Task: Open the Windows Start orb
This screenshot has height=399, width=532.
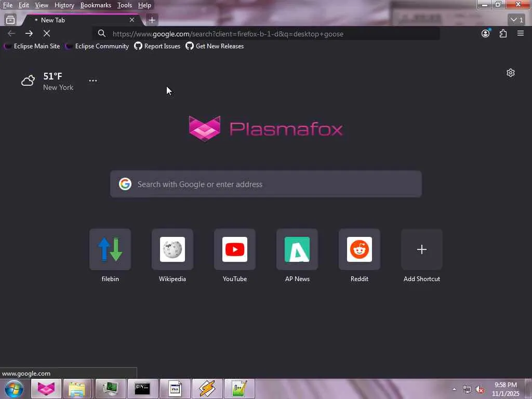Action: click(x=14, y=389)
